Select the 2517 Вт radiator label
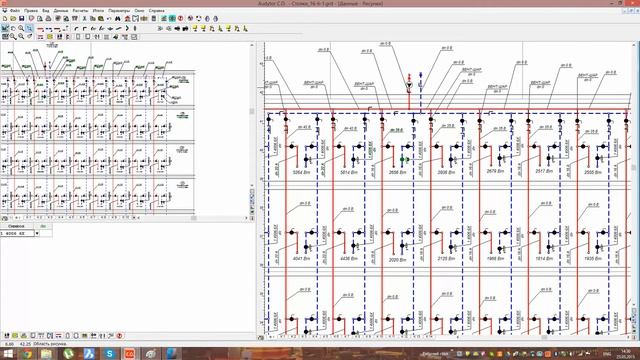 point(544,171)
